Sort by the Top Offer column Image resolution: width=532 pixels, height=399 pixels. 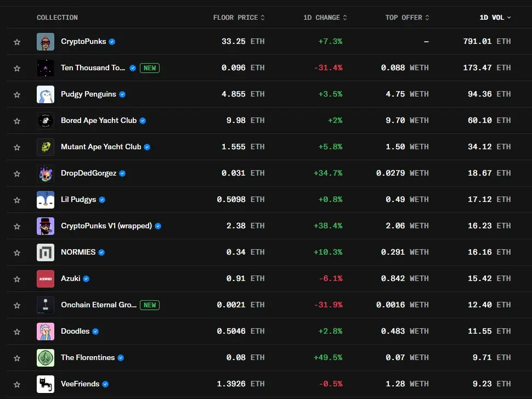coord(407,18)
